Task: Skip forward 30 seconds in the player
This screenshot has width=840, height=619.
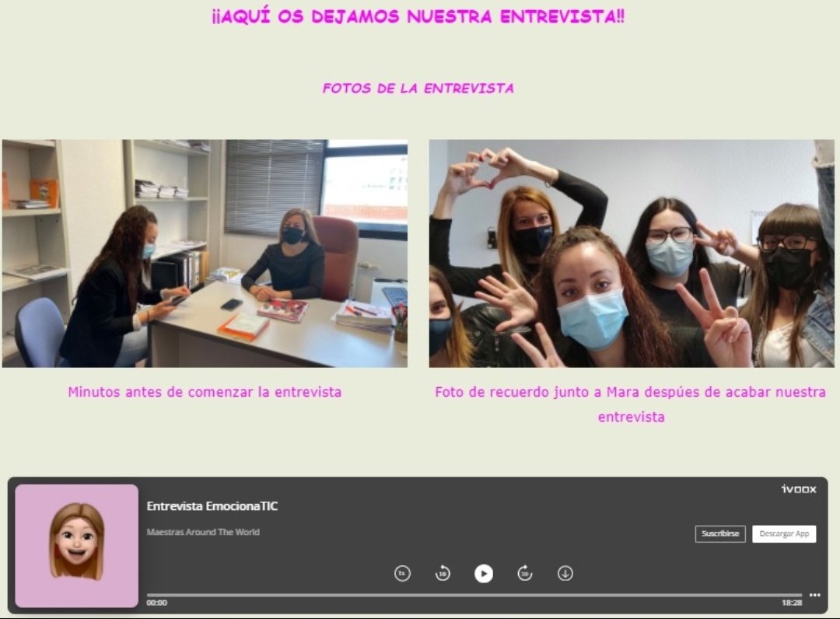Action: coord(524,573)
